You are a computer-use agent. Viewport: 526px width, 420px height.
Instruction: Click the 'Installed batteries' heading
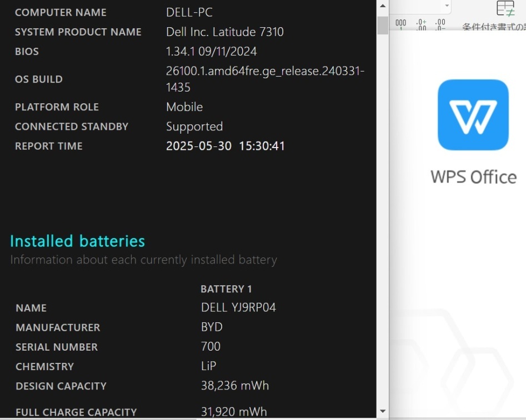[x=78, y=241]
